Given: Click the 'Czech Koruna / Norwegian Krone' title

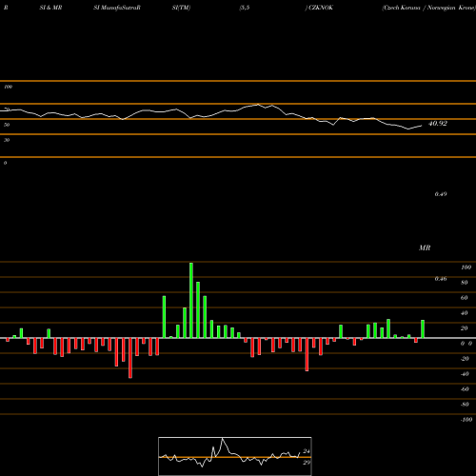Looking at the screenshot, I should pos(429,8).
